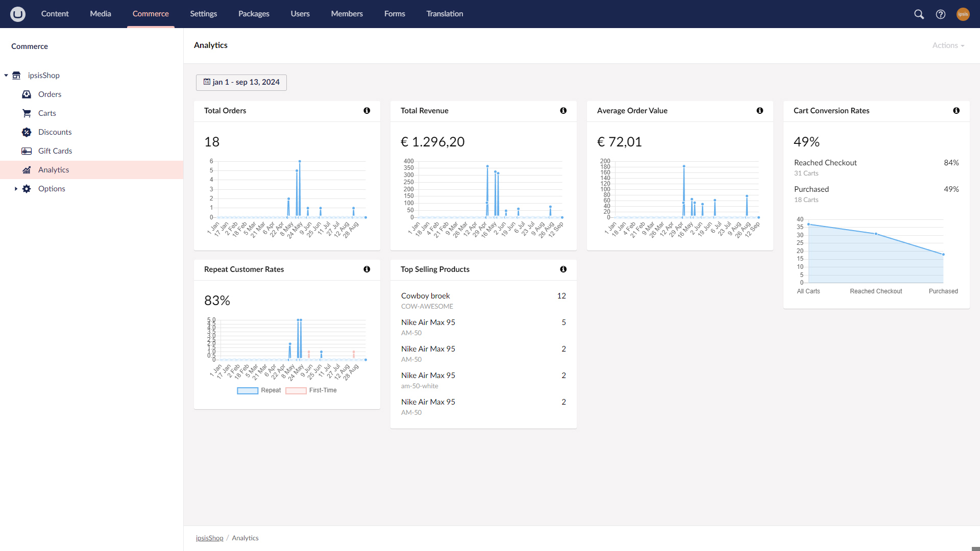Click Total Orders info icon
The image size is (980, 551).
(x=366, y=111)
